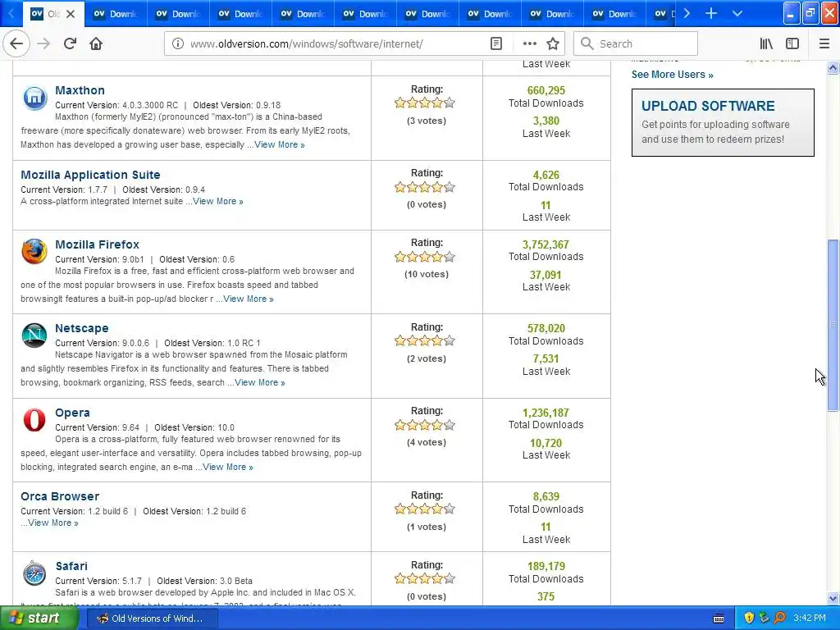
Task: Open the Firefox hamburger menu
Action: [824, 43]
